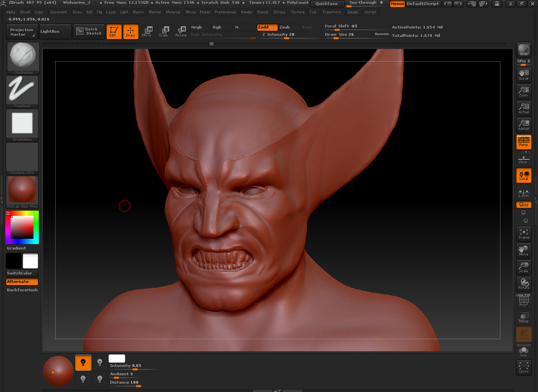Click the light placement sphere preview

58,371
